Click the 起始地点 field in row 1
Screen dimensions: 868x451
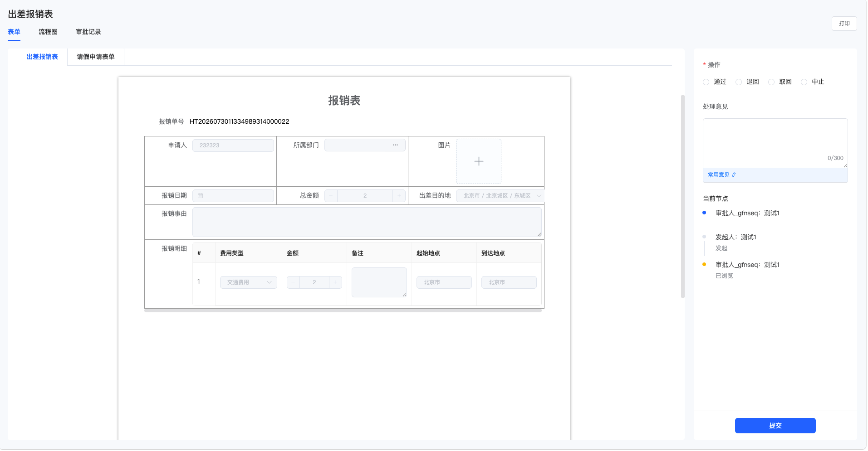coord(444,282)
